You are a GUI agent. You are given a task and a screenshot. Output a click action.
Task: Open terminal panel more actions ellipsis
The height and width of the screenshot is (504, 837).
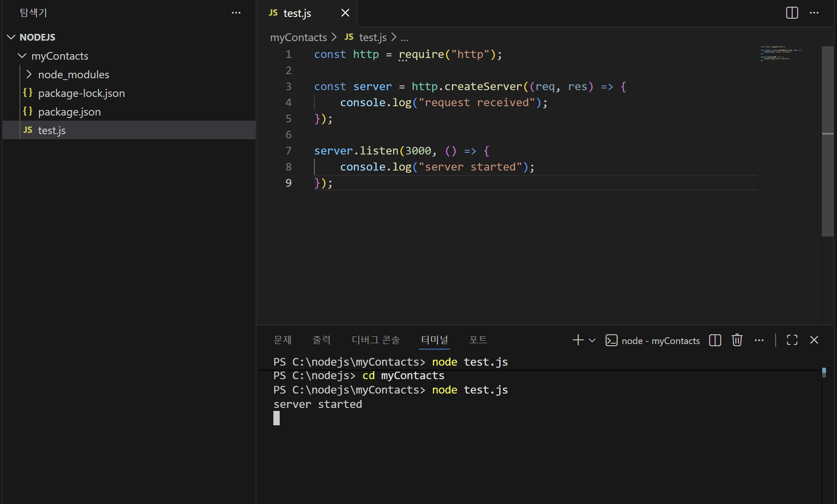(x=759, y=340)
